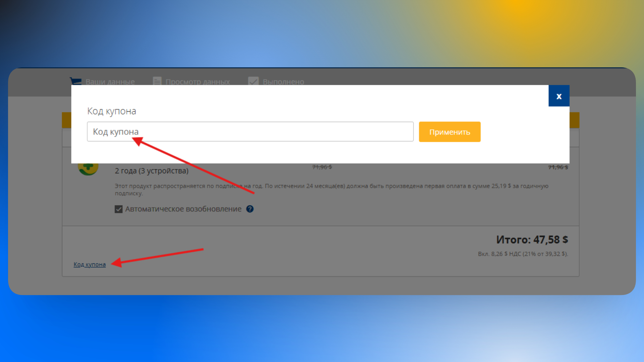644x362 pixels.
Task: Click the crossed-out 71,96 $ price on right
Action: pos(558,167)
